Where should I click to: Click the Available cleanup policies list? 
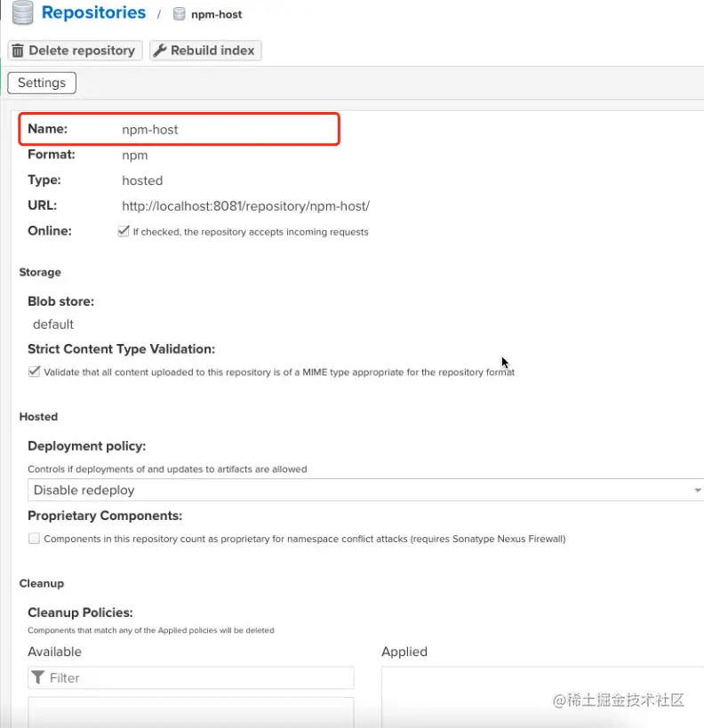[190, 711]
